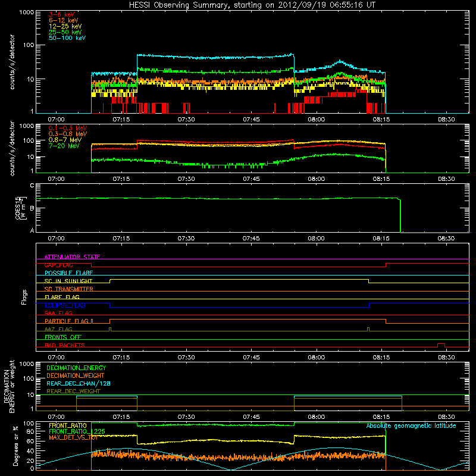Select the GAP_FLAG label

coord(58,265)
